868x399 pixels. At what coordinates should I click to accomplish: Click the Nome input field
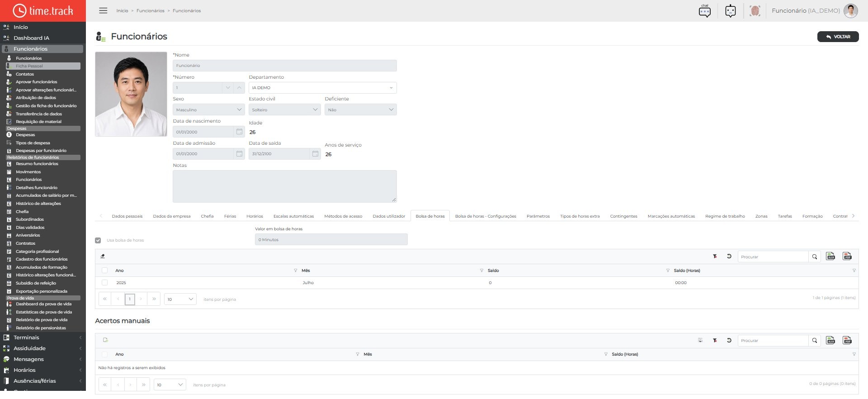click(x=284, y=66)
